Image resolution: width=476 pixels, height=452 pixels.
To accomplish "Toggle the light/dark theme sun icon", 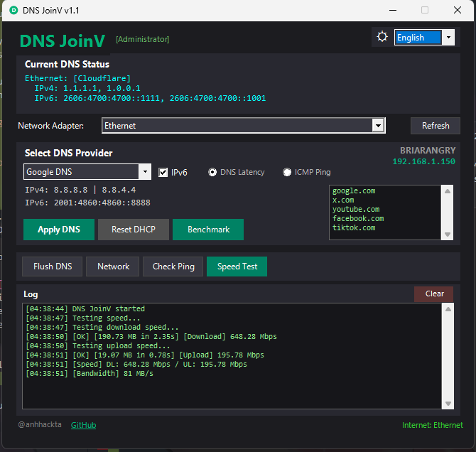I will [382, 37].
